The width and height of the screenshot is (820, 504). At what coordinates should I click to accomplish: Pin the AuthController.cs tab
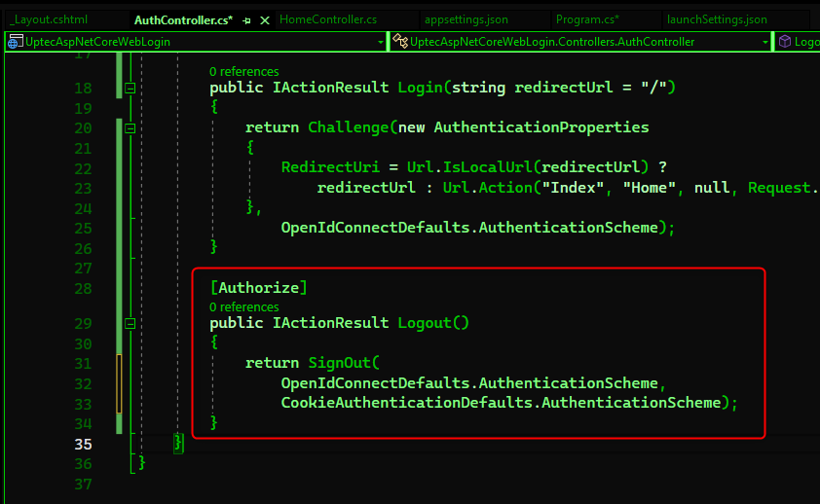247,19
